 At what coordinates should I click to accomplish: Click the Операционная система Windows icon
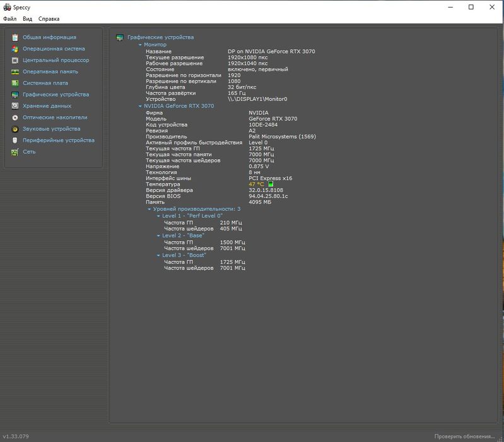tap(15, 49)
